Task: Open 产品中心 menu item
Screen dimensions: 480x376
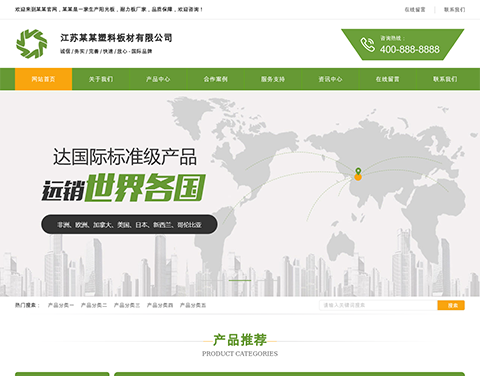Action: pos(158,79)
